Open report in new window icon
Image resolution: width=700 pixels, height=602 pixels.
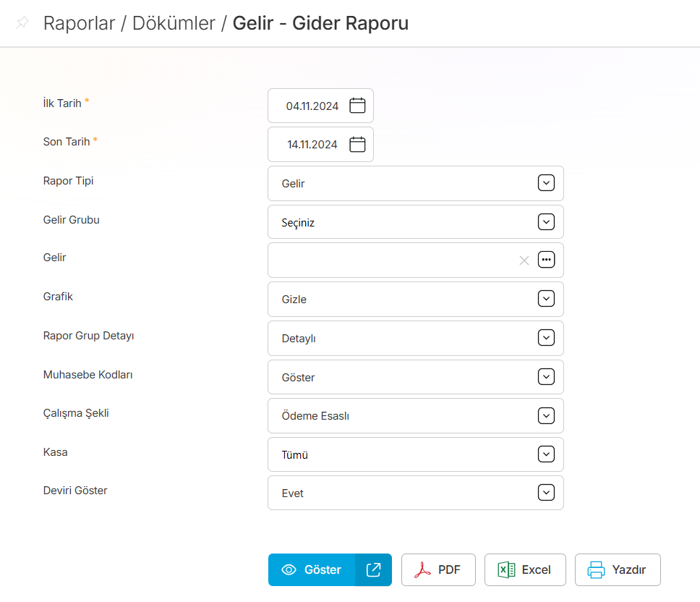click(373, 569)
